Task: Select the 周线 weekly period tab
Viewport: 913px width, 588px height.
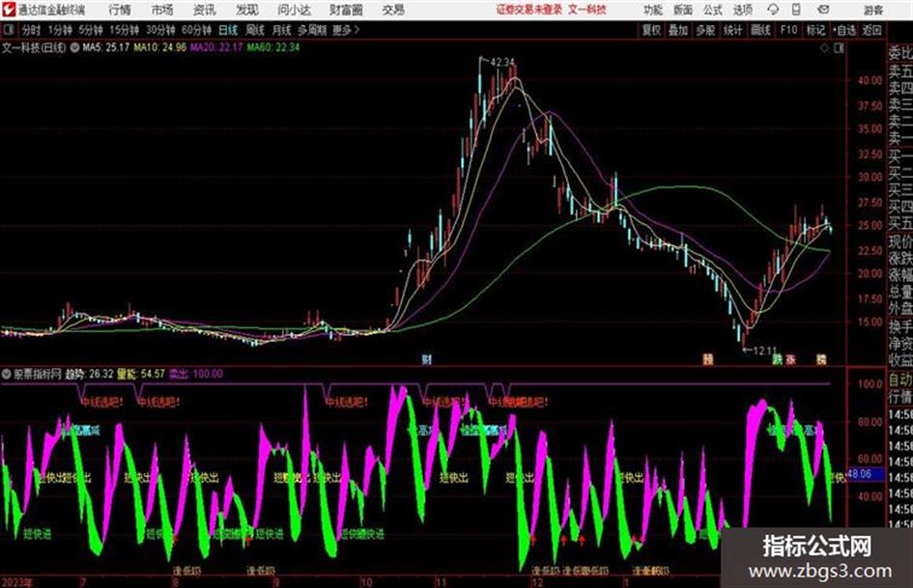Action: (x=255, y=30)
